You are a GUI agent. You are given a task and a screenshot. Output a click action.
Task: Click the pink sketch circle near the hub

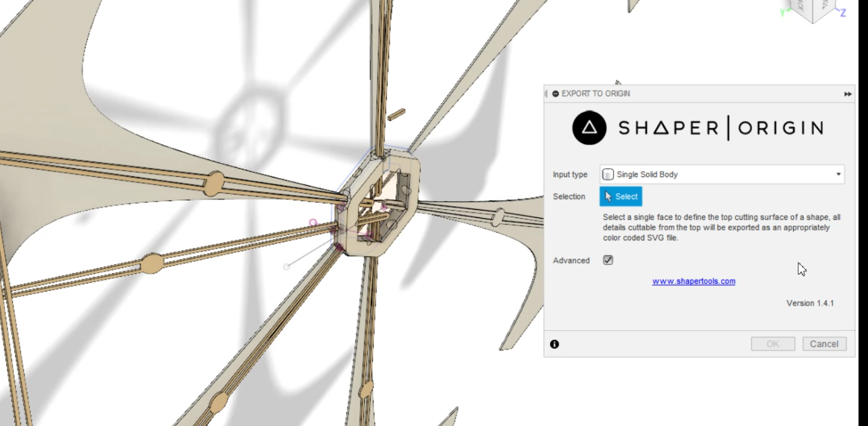(x=312, y=223)
